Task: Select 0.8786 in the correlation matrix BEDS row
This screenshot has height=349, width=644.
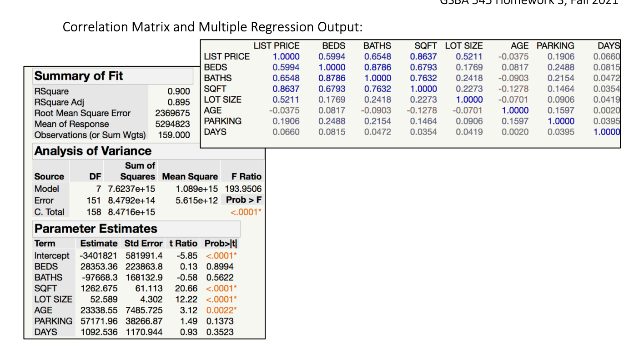Action: coord(377,67)
